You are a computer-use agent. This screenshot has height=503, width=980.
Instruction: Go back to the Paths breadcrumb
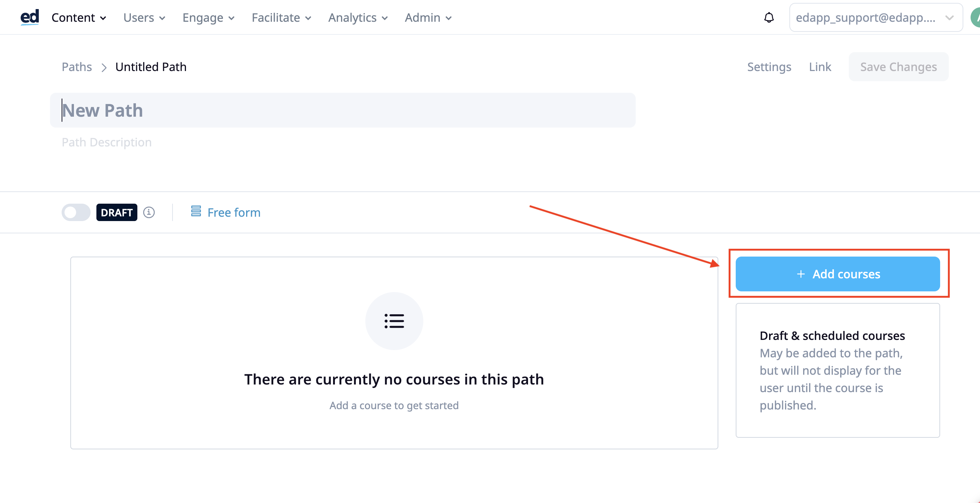tap(77, 67)
